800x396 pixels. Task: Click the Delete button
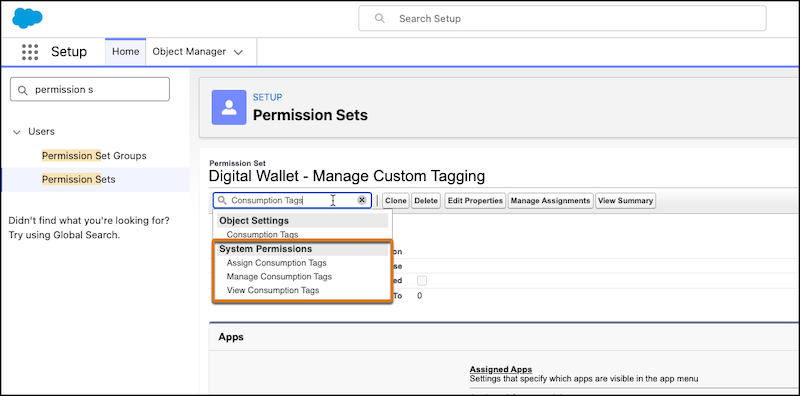(426, 201)
